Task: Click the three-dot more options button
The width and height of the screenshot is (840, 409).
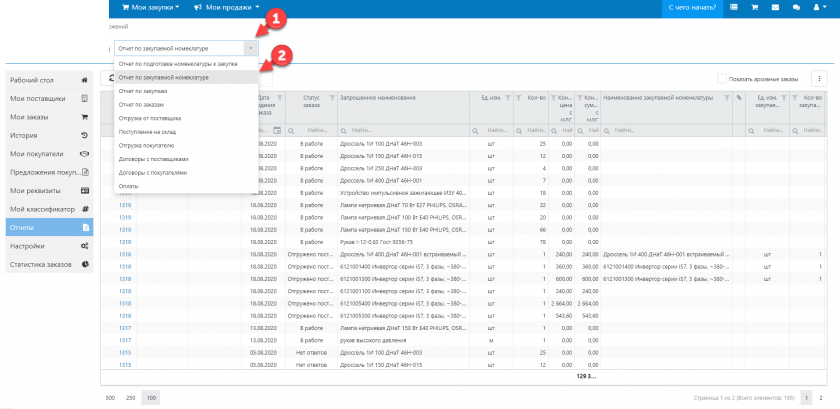Action: click(x=820, y=79)
